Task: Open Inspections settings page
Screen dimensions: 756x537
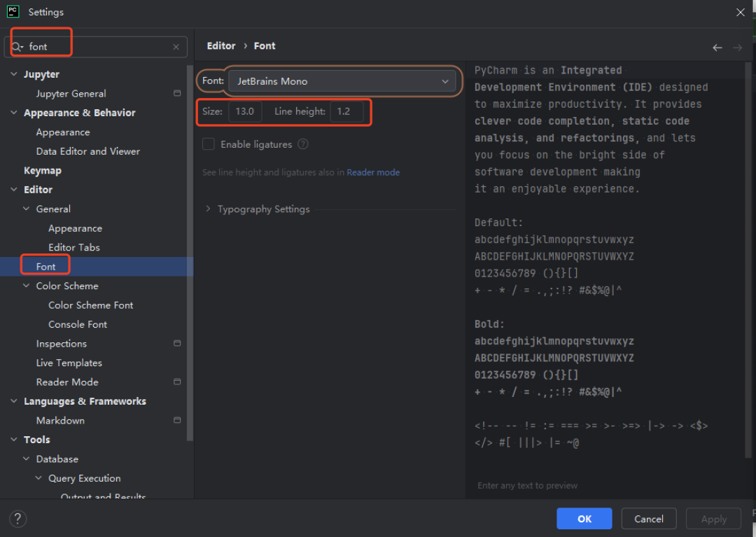Action: (61, 344)
